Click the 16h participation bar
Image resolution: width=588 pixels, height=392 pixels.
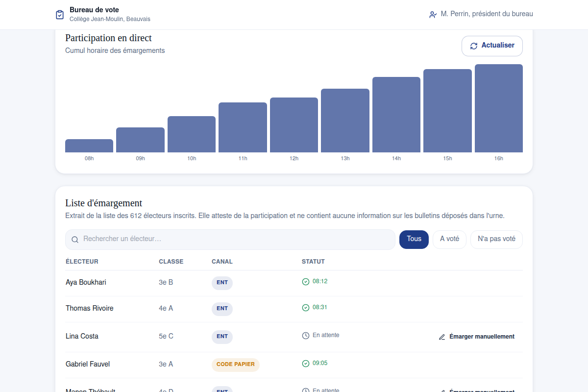(499, 108)
